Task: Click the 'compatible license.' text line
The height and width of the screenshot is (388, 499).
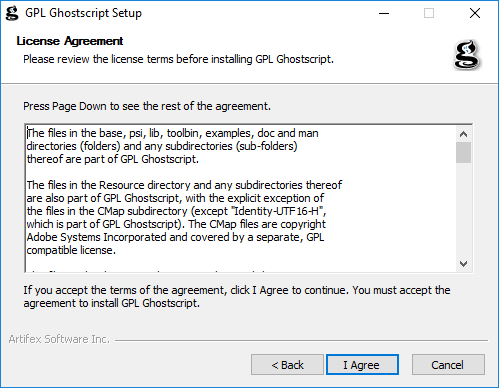Action: 71,250
